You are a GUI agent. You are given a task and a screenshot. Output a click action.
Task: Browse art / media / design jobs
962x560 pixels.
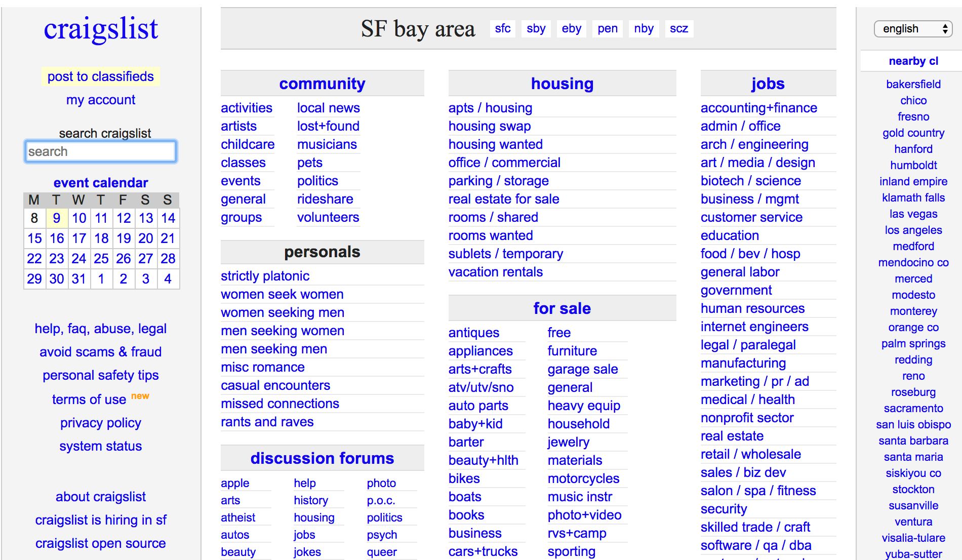758,163
